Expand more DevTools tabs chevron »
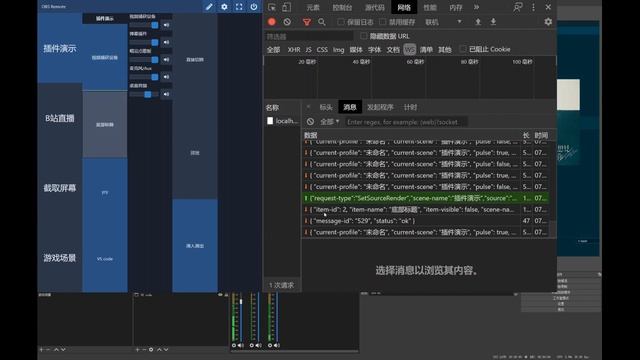The width and height of the screenshot is (640, 360). point(476,7)
